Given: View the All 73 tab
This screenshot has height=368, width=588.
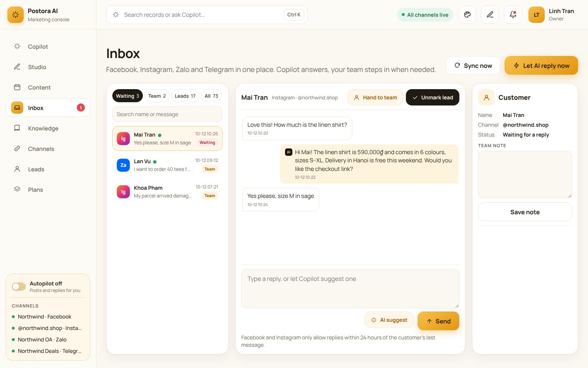Looking at the screenshot, I should [211, 96].
